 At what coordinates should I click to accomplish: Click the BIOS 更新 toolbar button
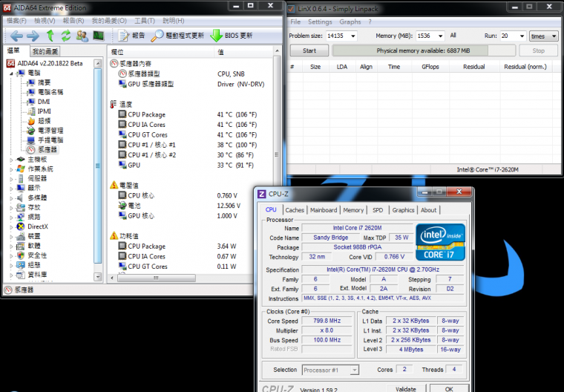[x=232, y=36]
